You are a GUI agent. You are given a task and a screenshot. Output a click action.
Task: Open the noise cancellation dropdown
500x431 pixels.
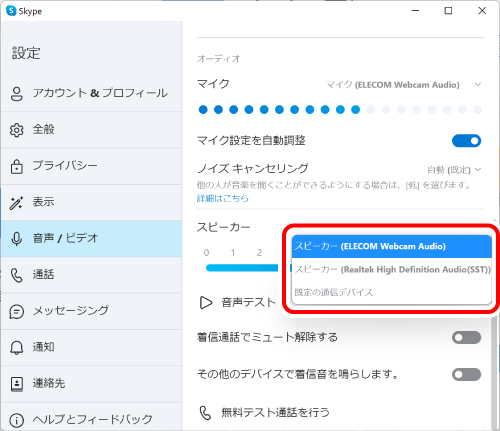click(454, 170)
